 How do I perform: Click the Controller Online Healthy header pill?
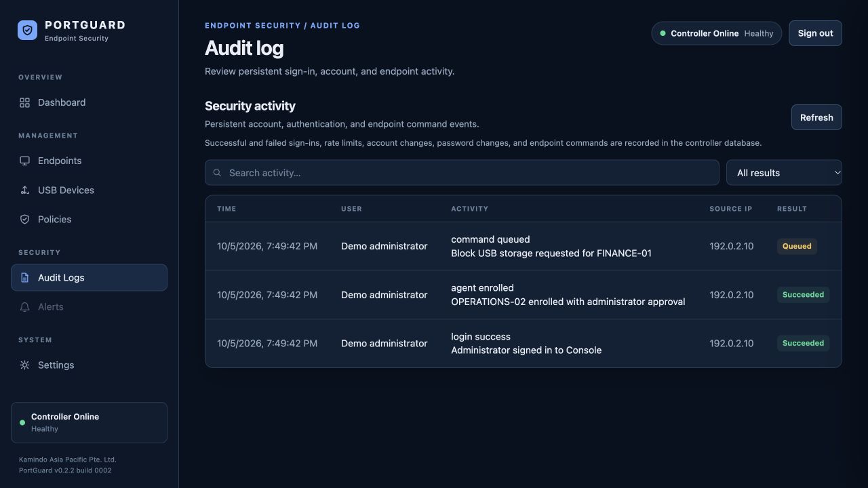pyautogui.click(x=716, y=33)
